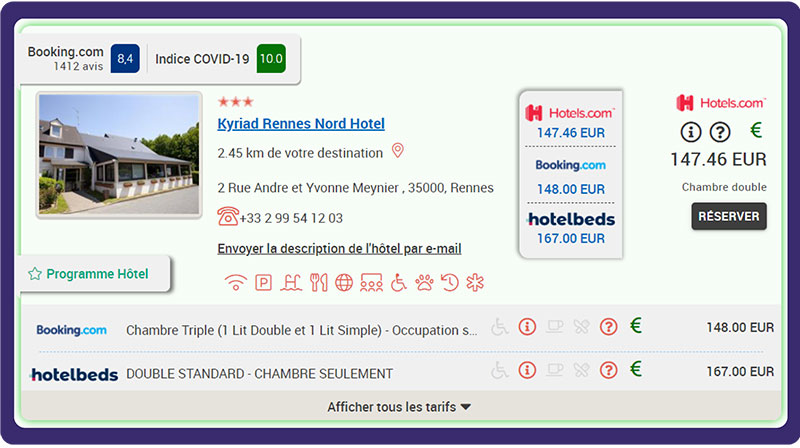Click the phone number +33 2 99 54 12 03

tap(291, 218)
